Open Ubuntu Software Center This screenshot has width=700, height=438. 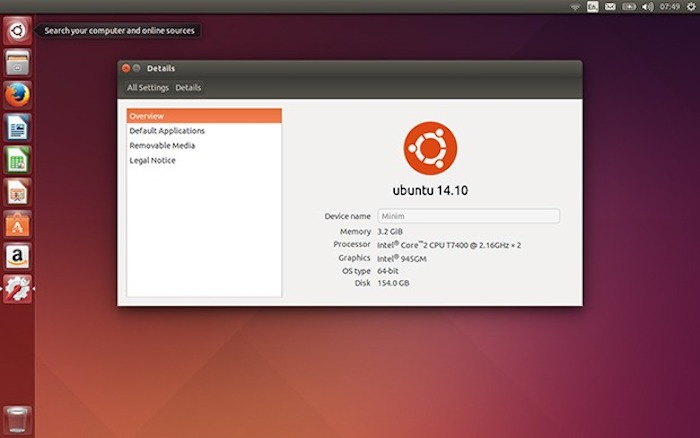17,224
